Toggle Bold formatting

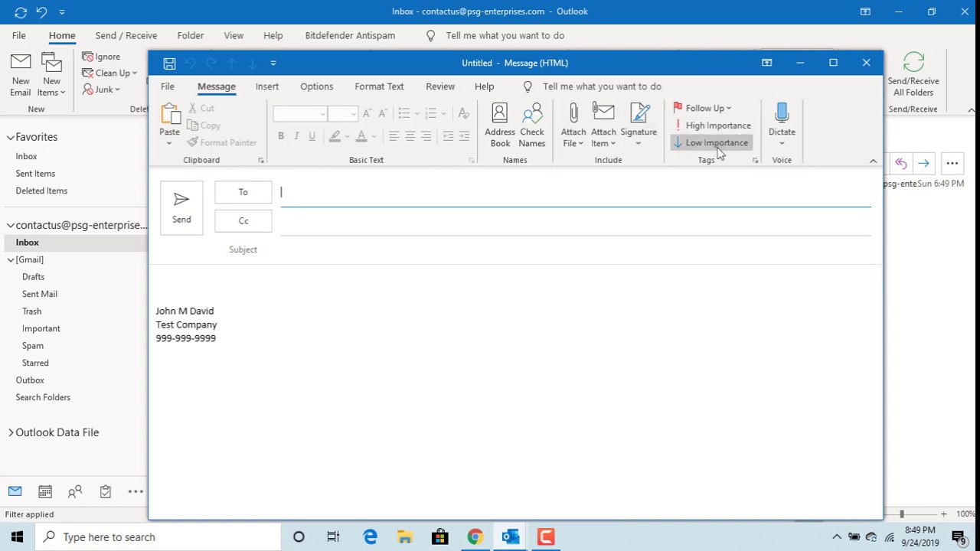(281, 136)
